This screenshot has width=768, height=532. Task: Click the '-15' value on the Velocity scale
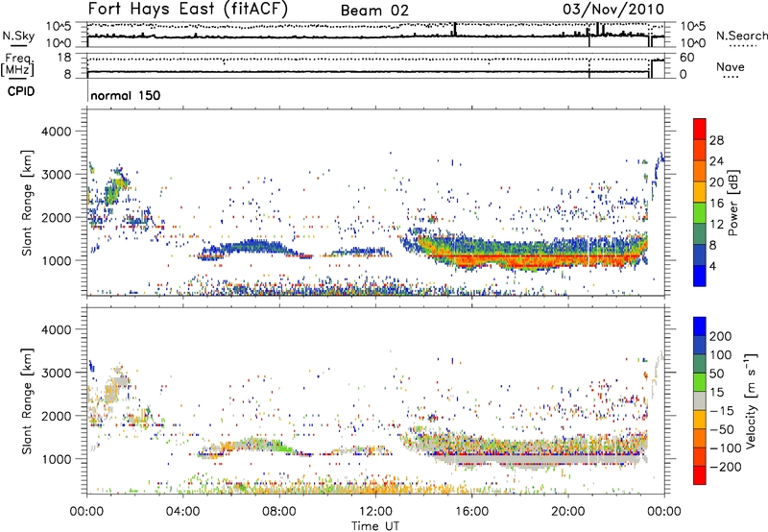722,411
